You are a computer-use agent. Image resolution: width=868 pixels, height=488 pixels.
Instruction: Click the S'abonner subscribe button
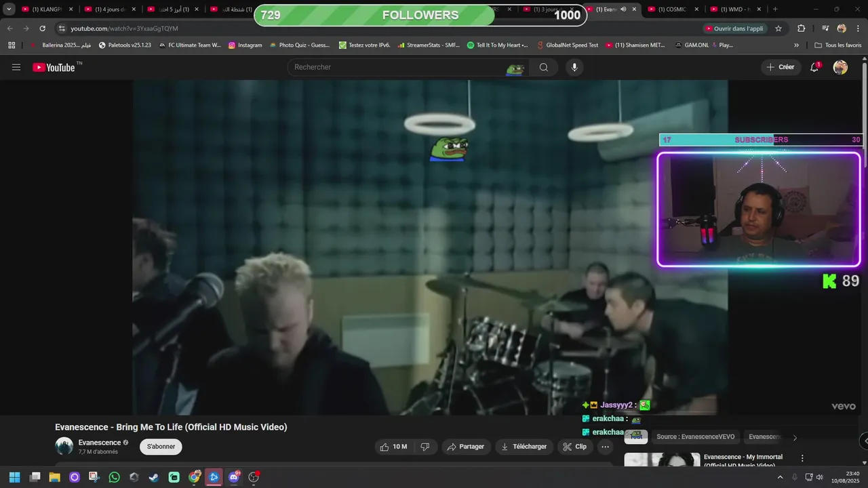coord(161,447)
